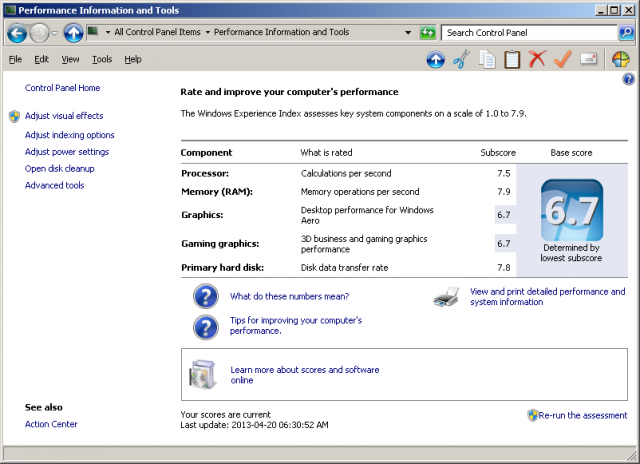Open View and print detailed performance information
Viewport: 640px width, 464px height.
click(x=547, y=297)
